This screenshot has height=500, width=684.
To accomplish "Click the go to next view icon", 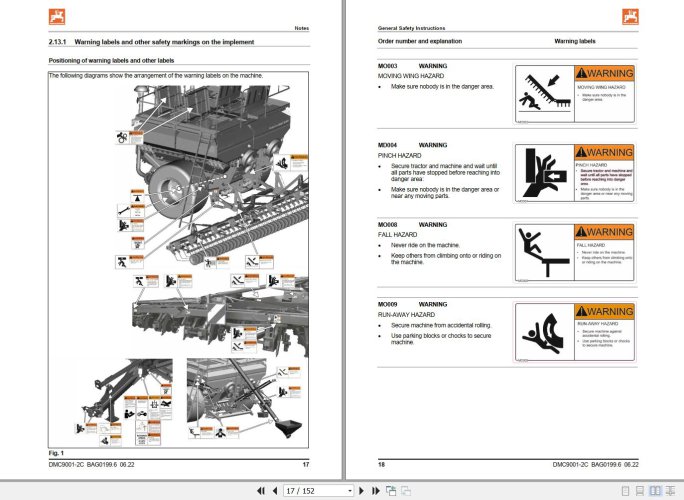I will click(407, 491).
